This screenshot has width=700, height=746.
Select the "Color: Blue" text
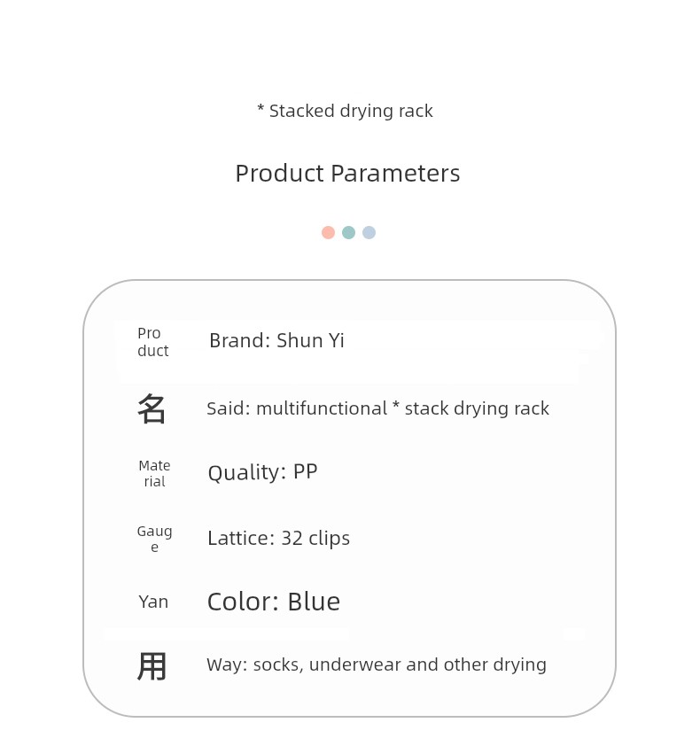point(273,602)
